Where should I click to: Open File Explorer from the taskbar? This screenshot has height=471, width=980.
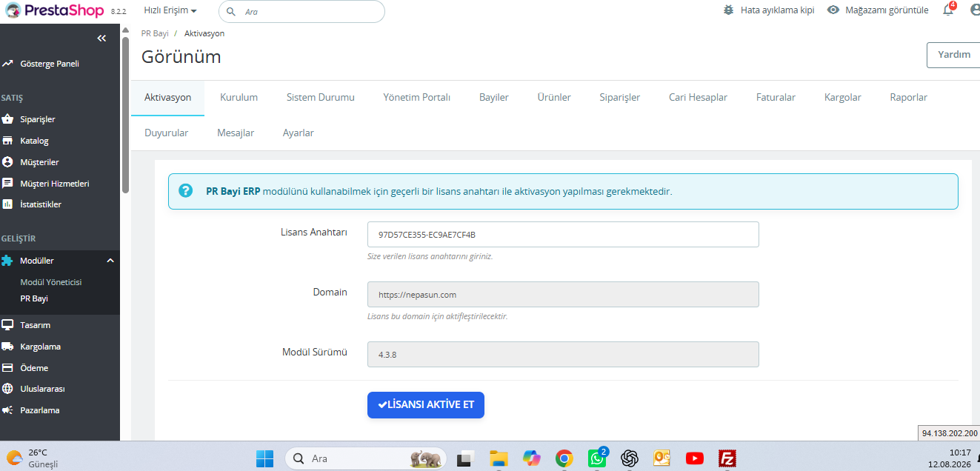point(499,458)
